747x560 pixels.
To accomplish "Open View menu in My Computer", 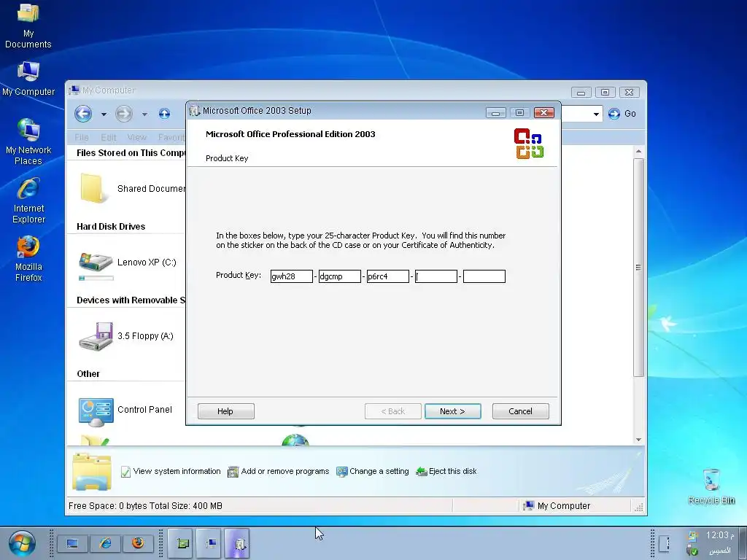I will pos(136,138).
